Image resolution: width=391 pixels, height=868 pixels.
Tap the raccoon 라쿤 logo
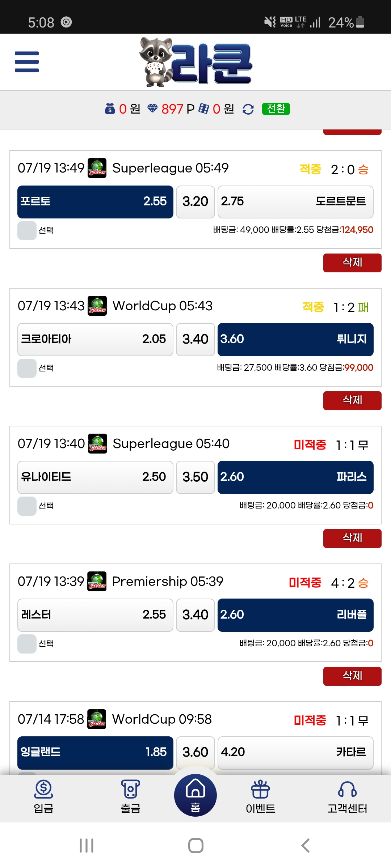pyautogui.click(x=195, y=62)
